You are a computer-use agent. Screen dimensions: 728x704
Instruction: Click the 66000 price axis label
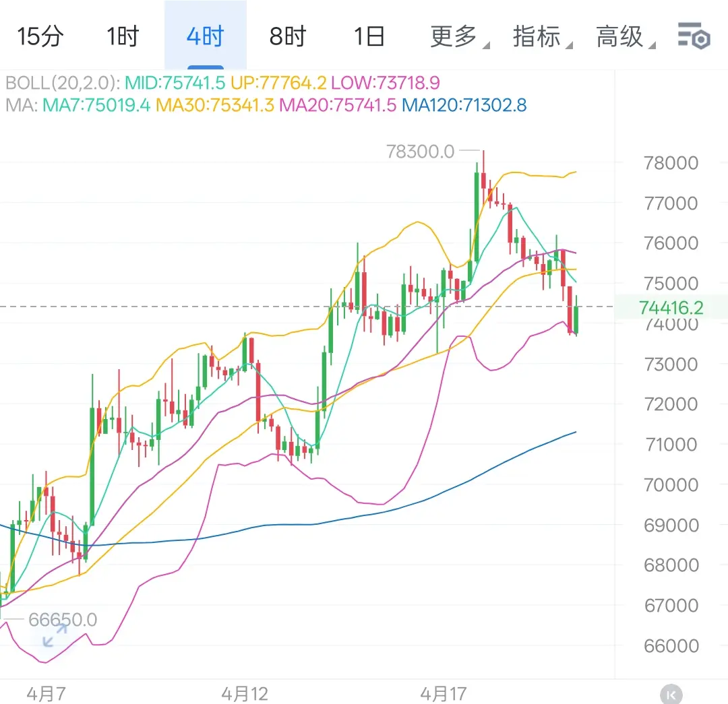click(x=671, y=646)
